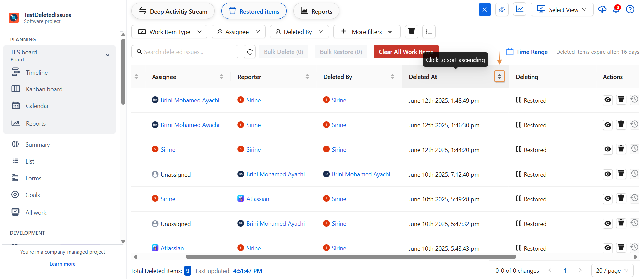Toggle Deleted At column sort order
Image resolution: width=644 pixels, height=279 pixels.
pyautogui.click(x=499, y=77)
